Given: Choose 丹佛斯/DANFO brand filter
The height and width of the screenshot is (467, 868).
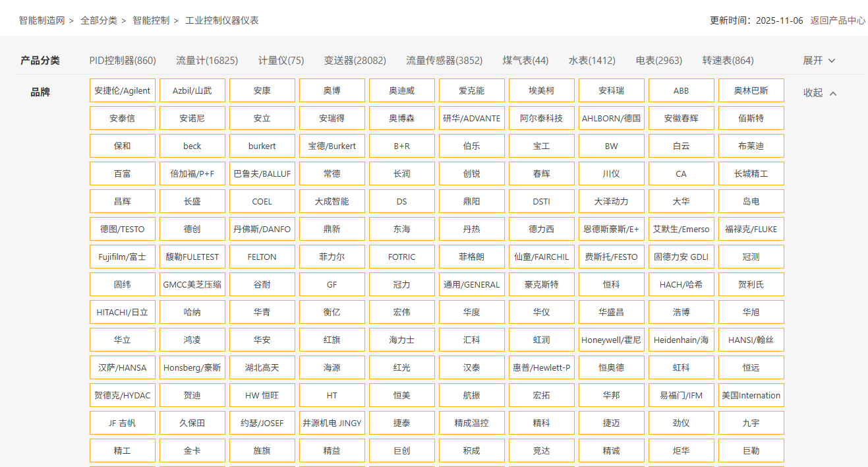Looking at the screenshot, I should pyautogui.click(x=262, y=230).
